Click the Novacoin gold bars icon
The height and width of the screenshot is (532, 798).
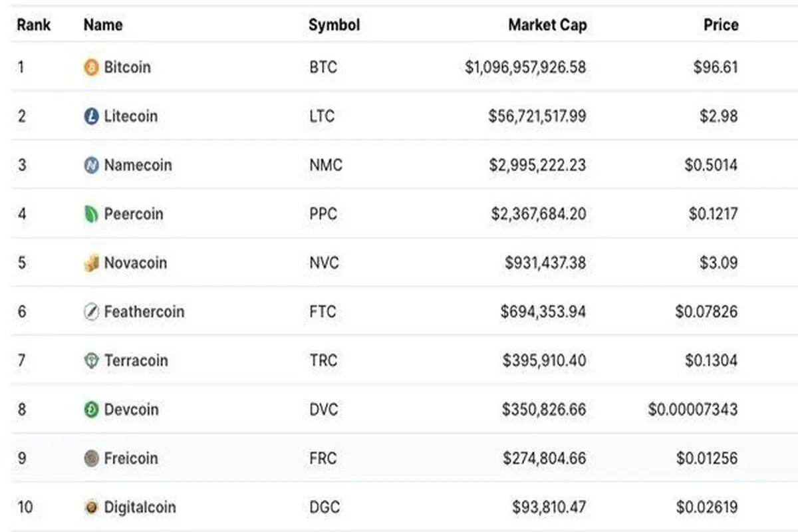coord(91,263)
